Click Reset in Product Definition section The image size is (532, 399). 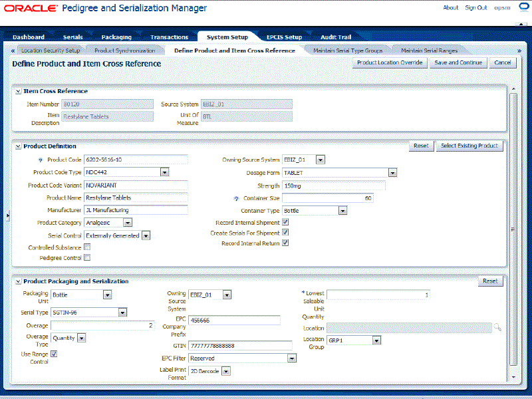pyautogui.click(x=422, y=146)
